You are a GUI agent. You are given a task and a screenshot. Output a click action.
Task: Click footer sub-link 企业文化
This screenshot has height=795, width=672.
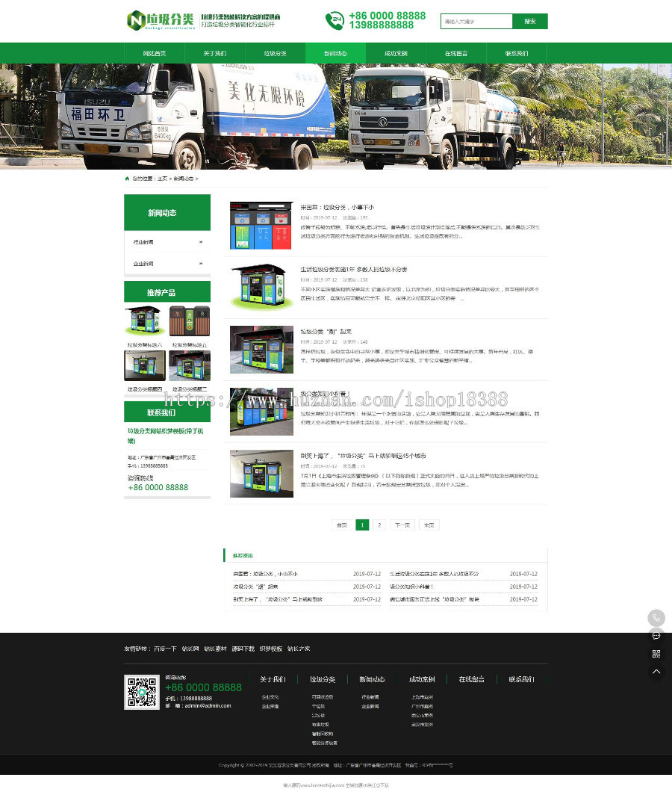270,697
